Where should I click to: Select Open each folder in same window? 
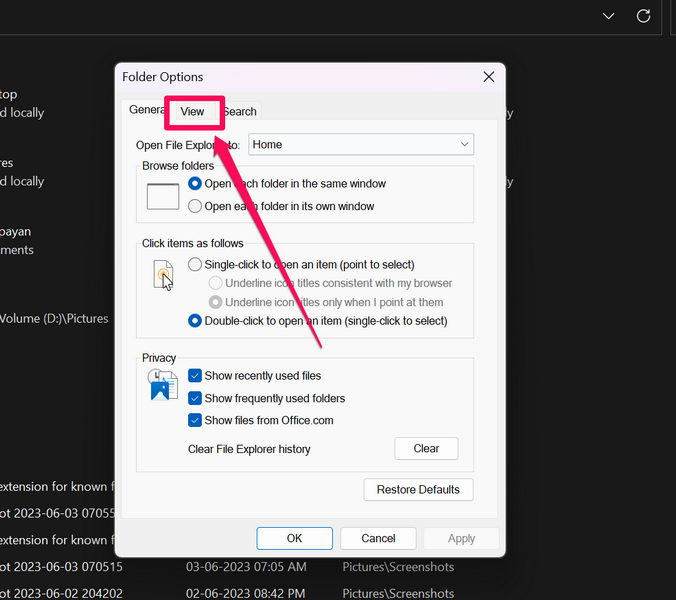point(195,184)
